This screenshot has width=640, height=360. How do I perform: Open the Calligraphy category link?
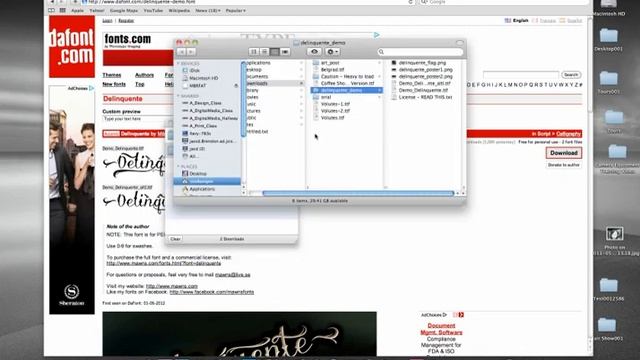pos(568,134)
